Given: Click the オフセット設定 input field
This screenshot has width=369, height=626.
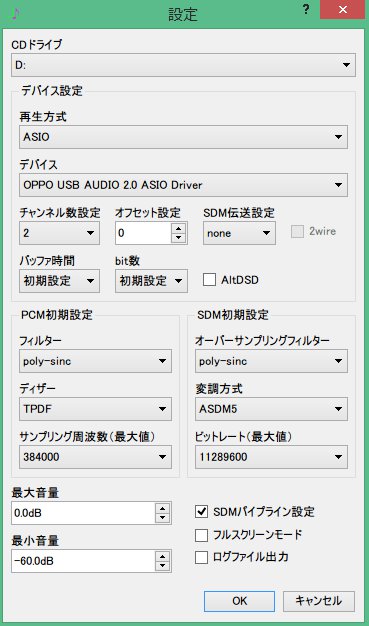Looking at the screenshot, I should 143,233.
